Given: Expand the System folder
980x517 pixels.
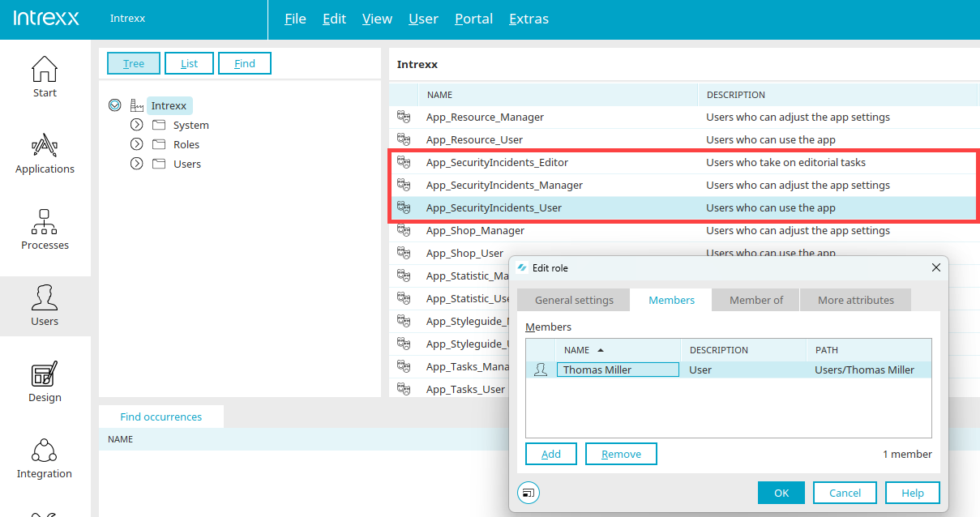Looking at the screenshot, I should 137,125.
